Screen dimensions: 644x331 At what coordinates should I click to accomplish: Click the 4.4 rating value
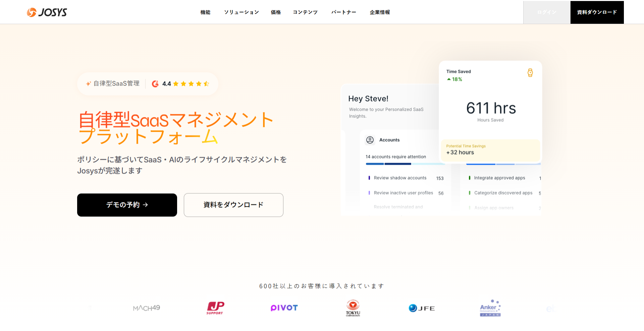167,84
